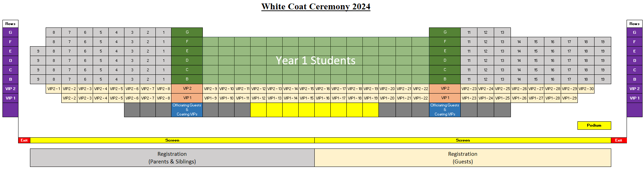Choose seat 14 in row F

tap(519, 42)
